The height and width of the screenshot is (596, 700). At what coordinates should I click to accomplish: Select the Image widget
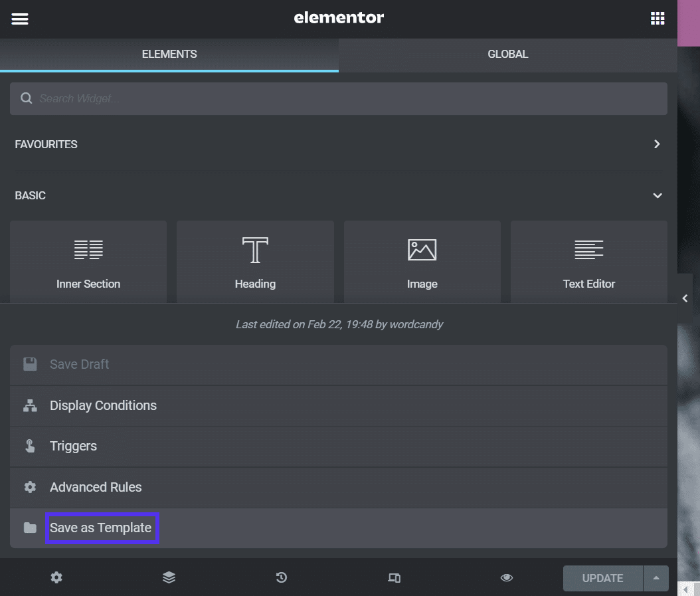pos(422,261)
